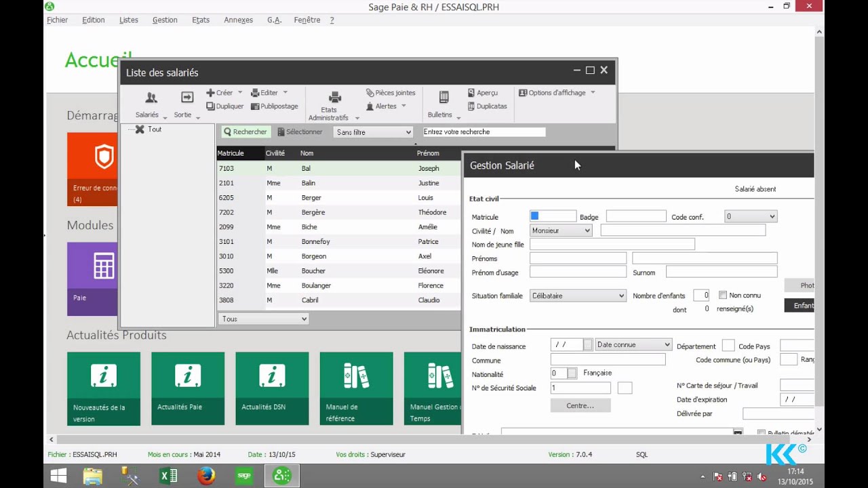Image resolution: width=868 pixels, height=488 pixels.
Task: Open the Gestion menu
Action: (x=165, y=20)
